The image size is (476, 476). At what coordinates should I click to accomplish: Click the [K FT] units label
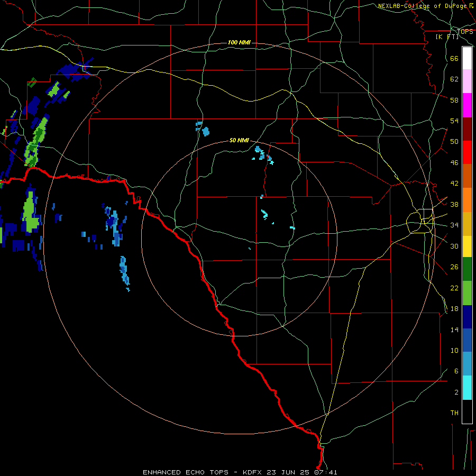pos(447,36)
